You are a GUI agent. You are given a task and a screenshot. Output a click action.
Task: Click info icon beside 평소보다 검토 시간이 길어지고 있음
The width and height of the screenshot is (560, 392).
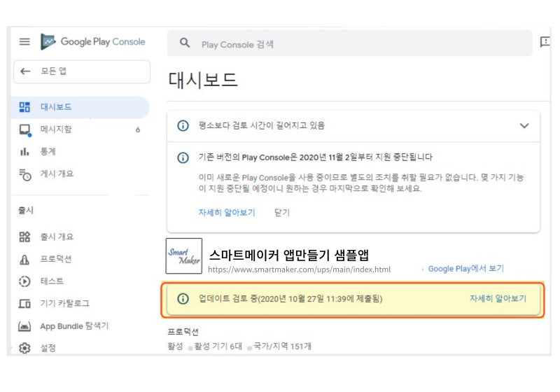pyautogui.click(x=183, y=126)
